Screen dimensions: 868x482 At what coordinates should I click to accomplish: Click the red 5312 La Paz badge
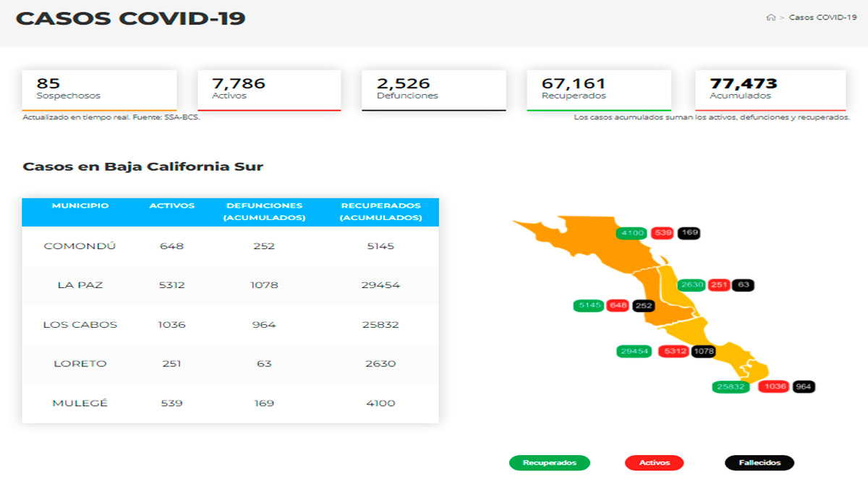click(673, 352)
